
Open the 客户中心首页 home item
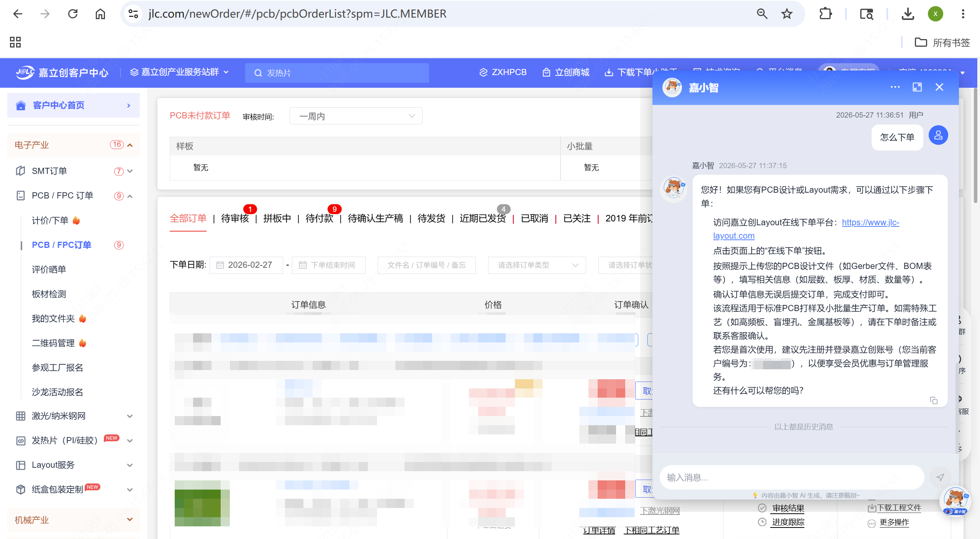tap(74, 105)
